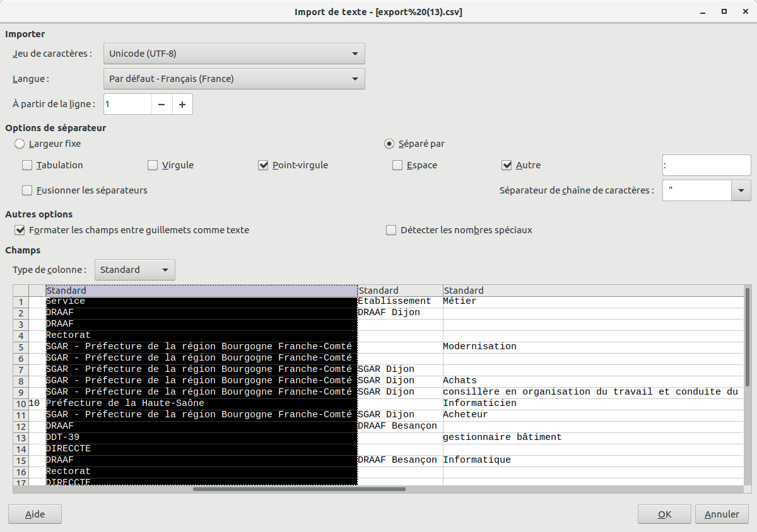
Task: Uncheck the Autre separator checkbox
Action: pos(507,165)
